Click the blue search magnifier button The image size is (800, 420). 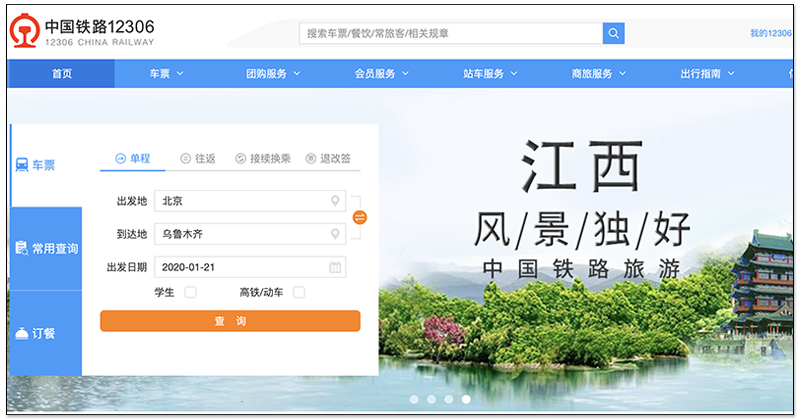(x=613, y=33)
